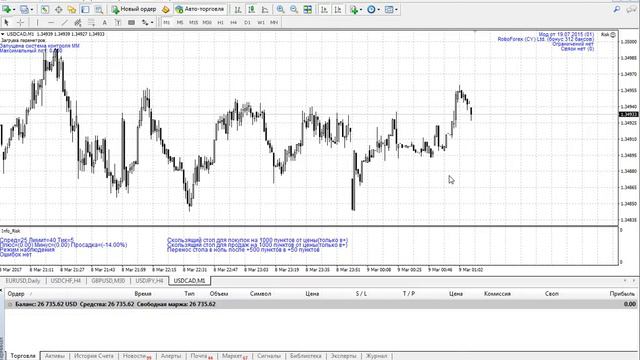Select the equidistant channel tool
640x360 pixels.
point(78,22)
